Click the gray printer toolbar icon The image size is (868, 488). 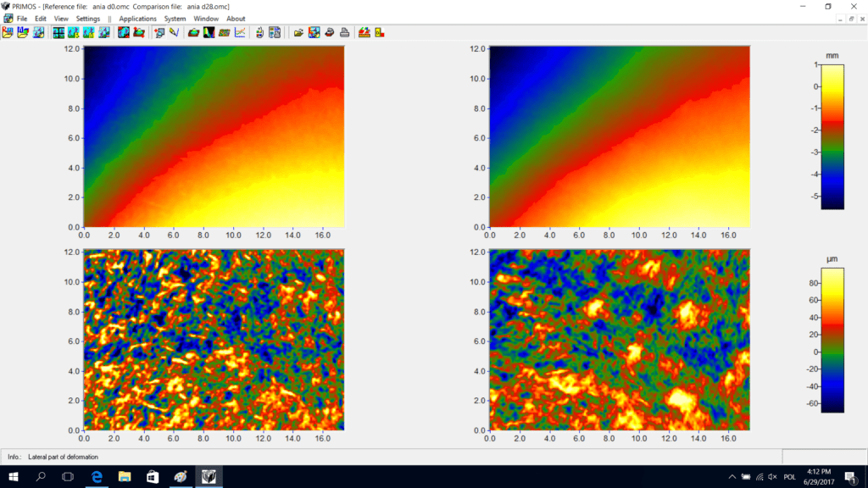[x=344, y=33]
